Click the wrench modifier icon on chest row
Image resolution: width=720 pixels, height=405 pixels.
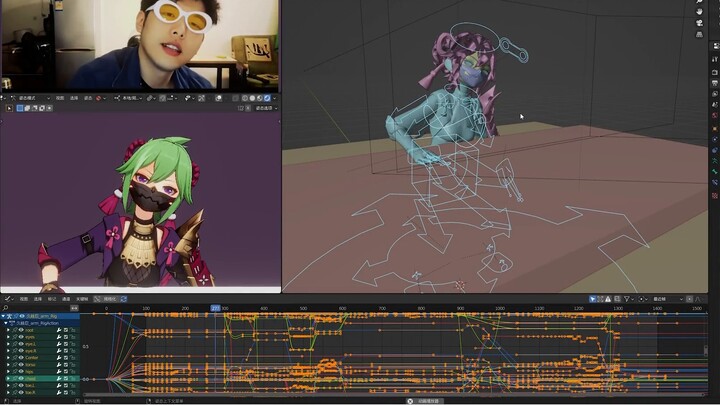pos(59,378)
